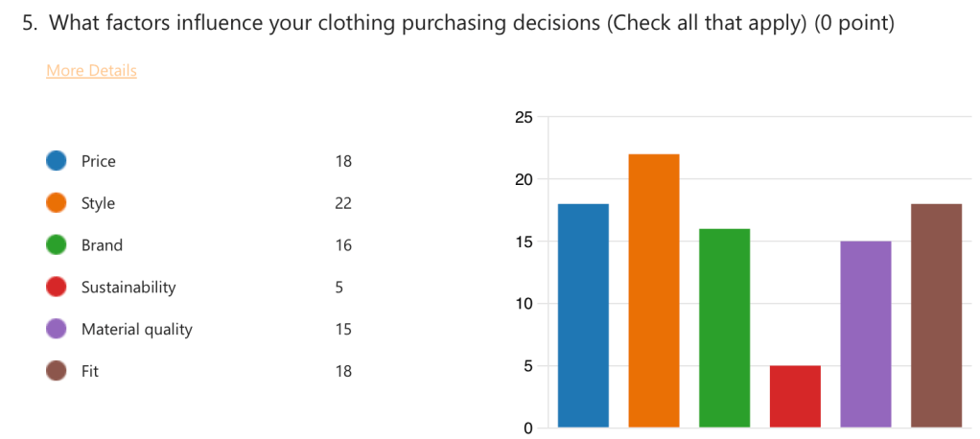Select the green Brand bar in chart

coord(724,328)
